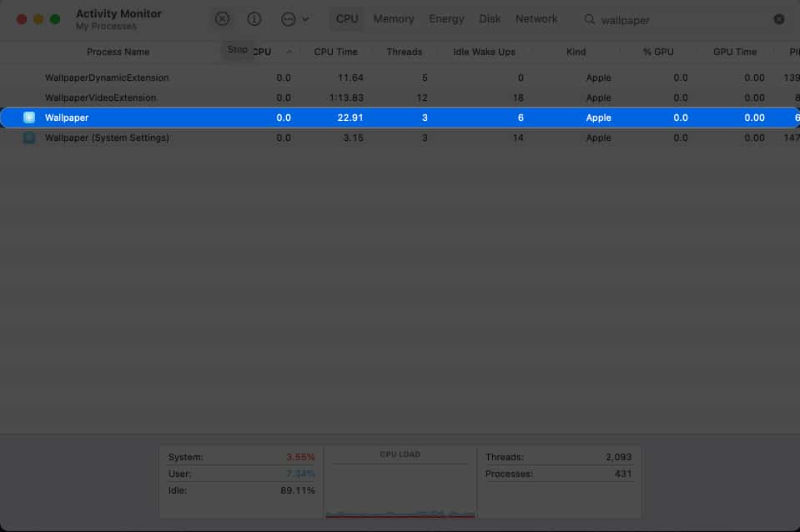Click CPU Time value 11.64
Screen dimensions: 800x532
click(x=350, y=78)
